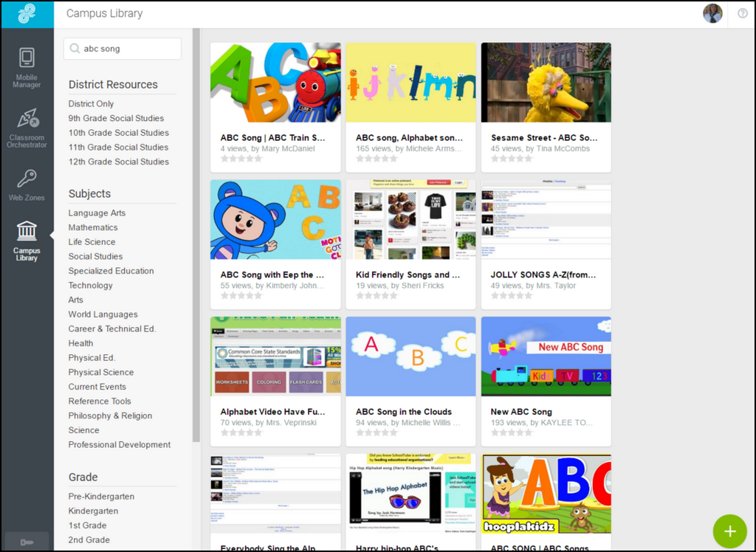Click the New ABC Song title
Image resolution: width=756 pixels, height=552 pixels.
[x=521, y=412]
